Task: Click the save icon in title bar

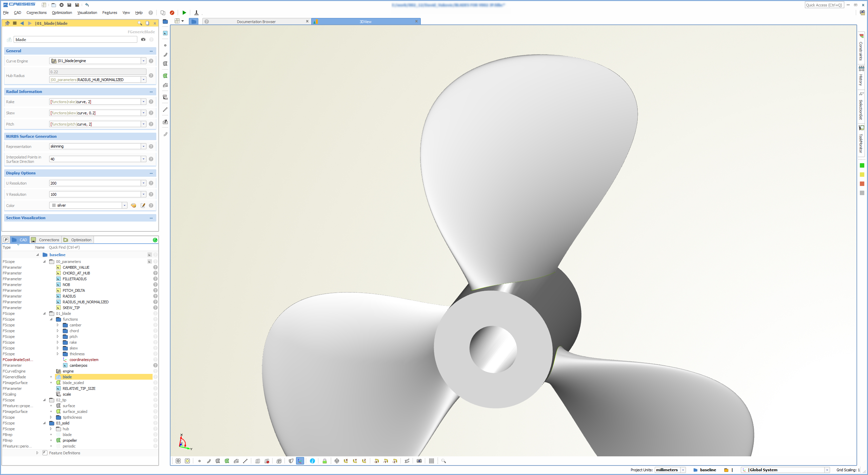Action: (69, 5)
